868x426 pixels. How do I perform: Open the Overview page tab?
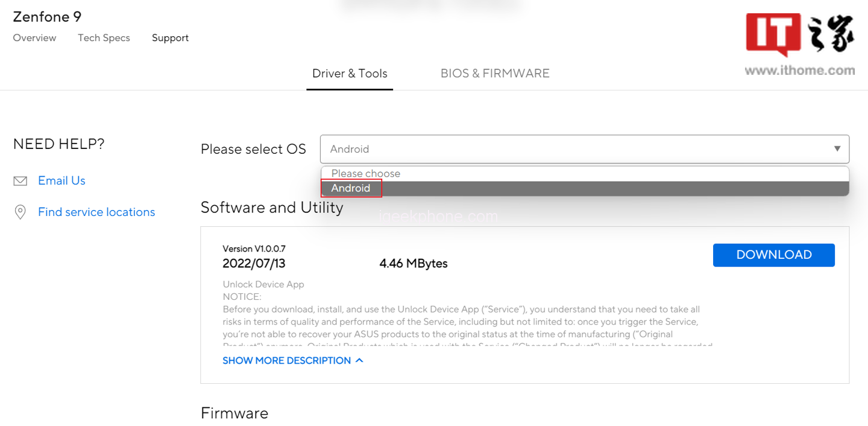tap(34, 38)
